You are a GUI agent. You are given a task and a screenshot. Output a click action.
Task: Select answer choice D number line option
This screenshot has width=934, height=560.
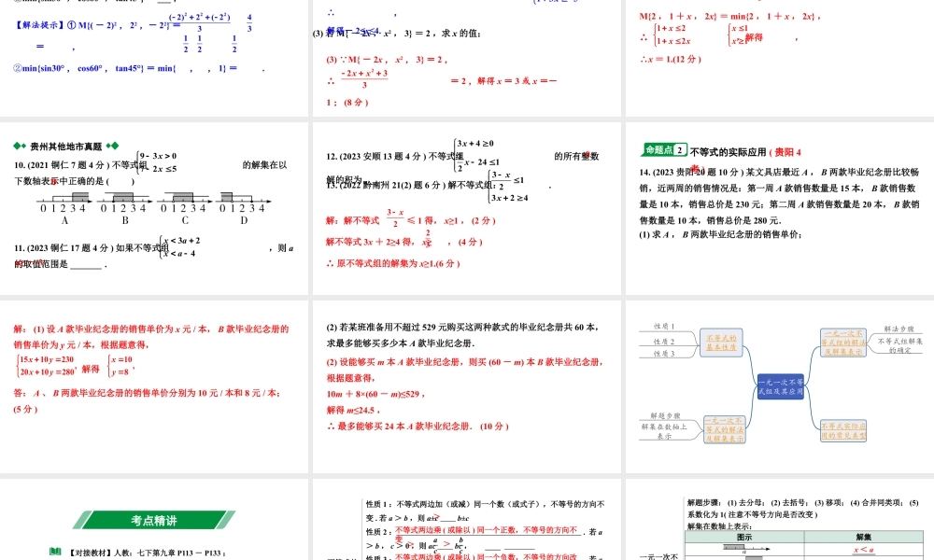tap(243, 199)
